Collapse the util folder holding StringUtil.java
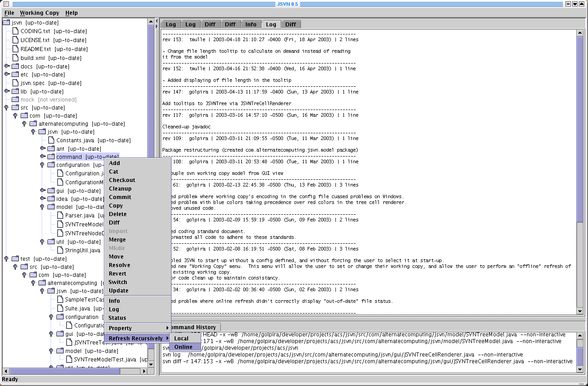 (42, 242)
